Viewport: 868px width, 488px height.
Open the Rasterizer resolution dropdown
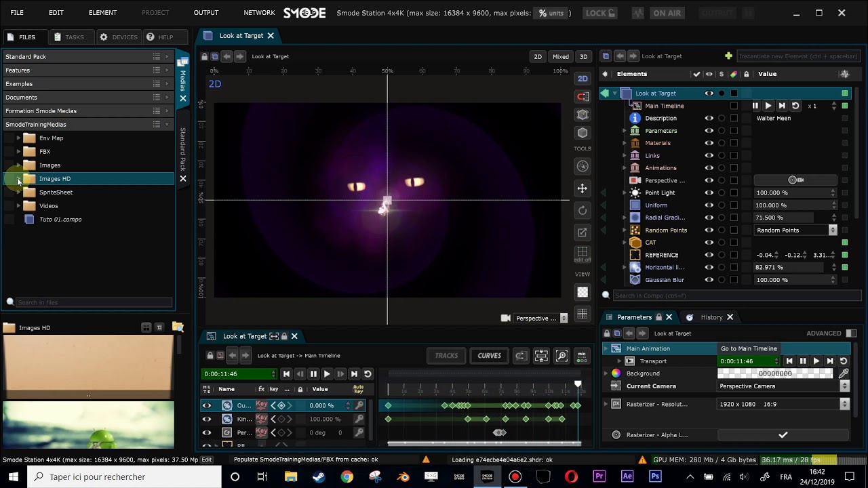783,404
